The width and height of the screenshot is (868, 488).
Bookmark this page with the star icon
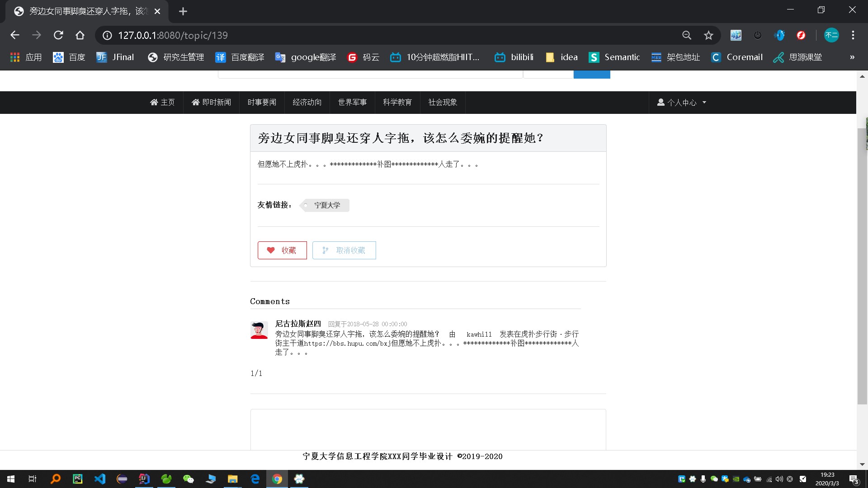point(708,35)
